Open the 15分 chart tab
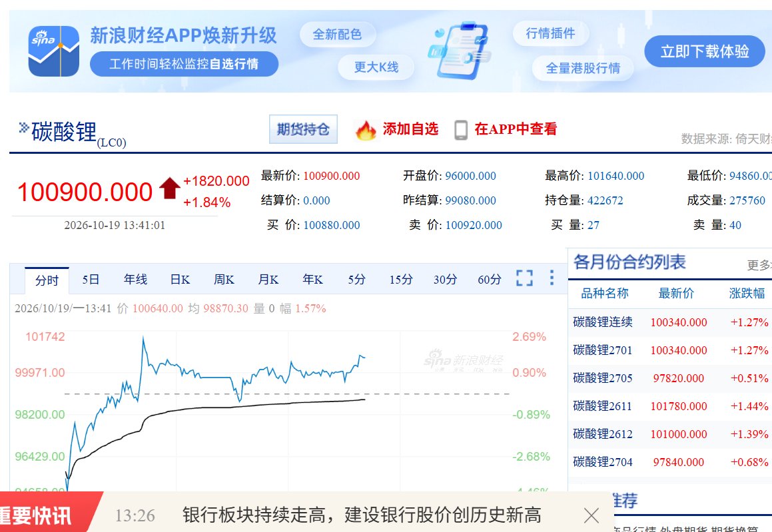Image resolution: width=772 pixels, height=532 pixels. point(401,280)
